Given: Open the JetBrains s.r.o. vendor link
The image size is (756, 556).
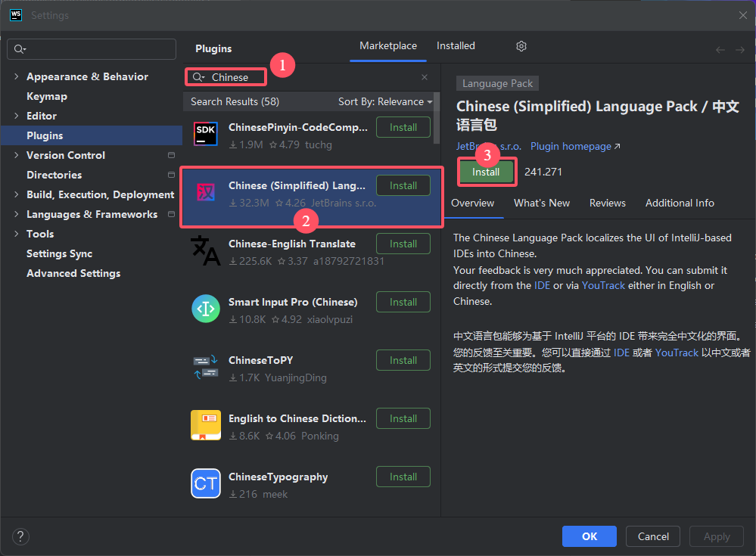Looking at the screenshot, I should pyautogui.click(x=489, y=146).
